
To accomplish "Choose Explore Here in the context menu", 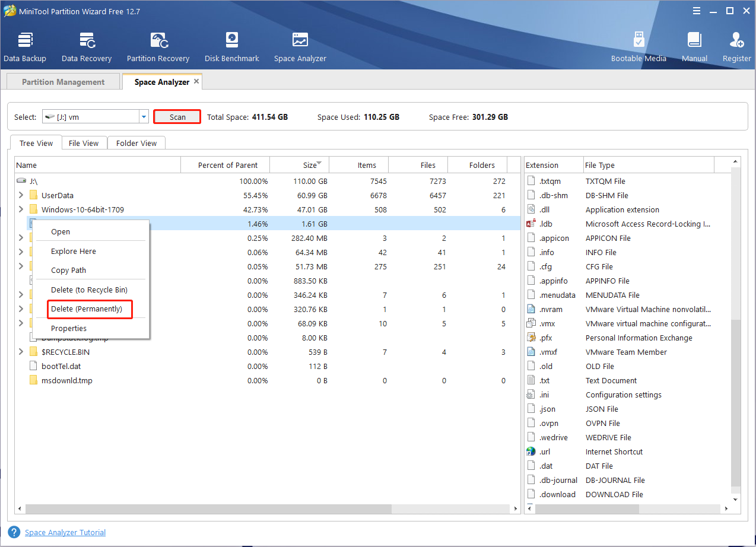I will point(90,251).
